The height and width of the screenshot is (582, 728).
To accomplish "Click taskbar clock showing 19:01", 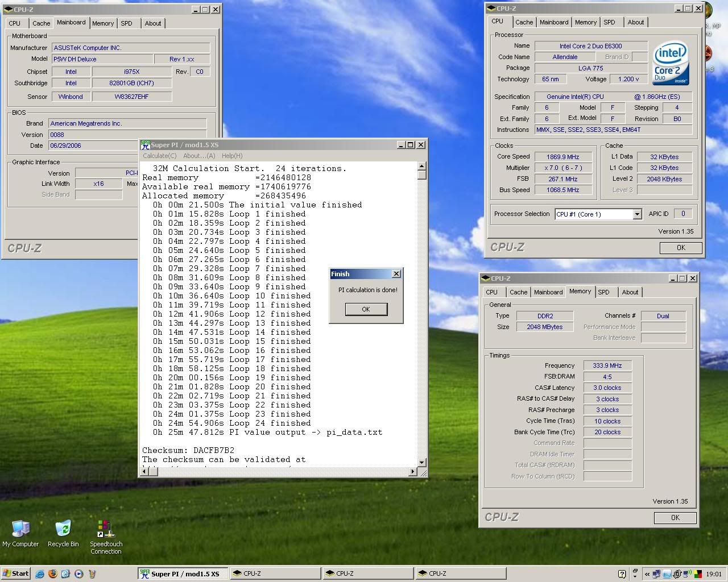I will pyautogui.click(x=714, y=574).
